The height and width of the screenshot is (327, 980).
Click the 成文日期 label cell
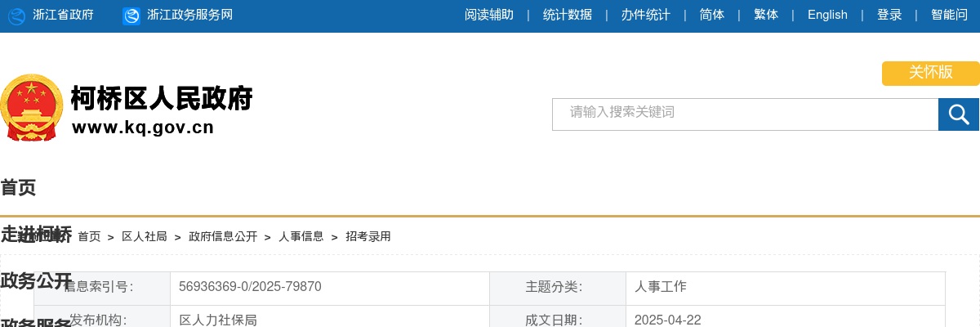tap(558, 316)
